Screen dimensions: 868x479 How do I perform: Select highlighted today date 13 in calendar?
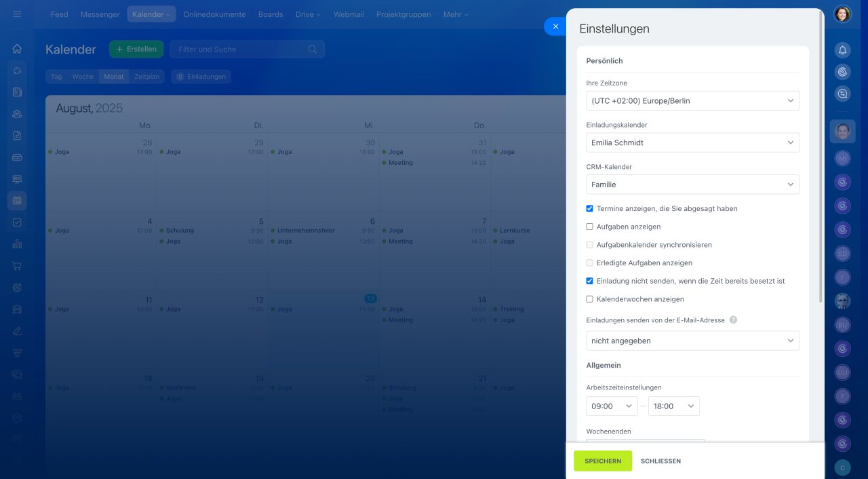[x=370, y=299]
